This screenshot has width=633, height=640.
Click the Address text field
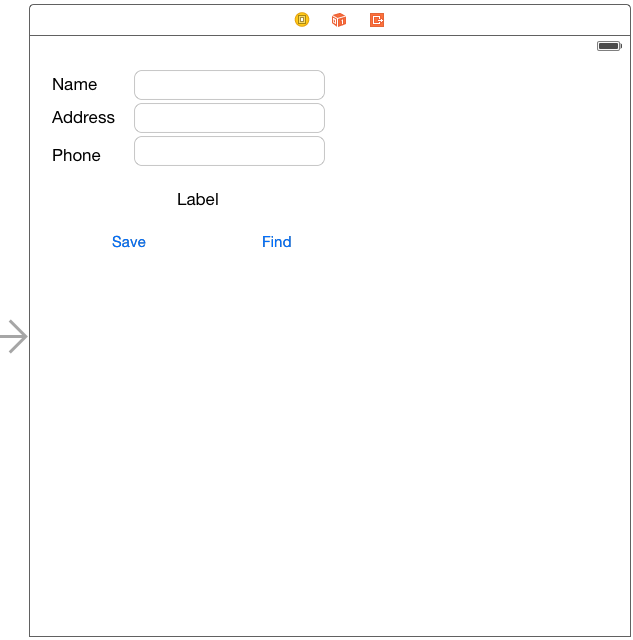point(229,118)
